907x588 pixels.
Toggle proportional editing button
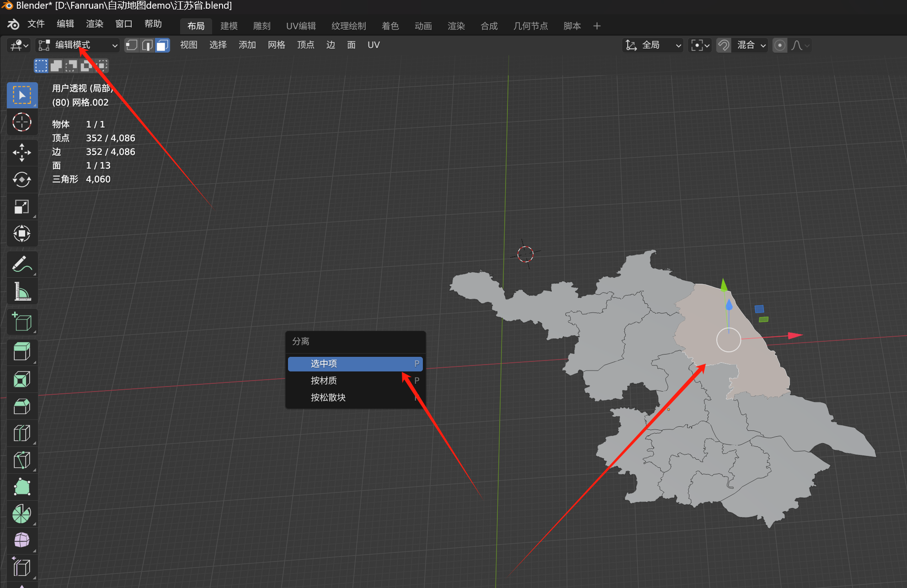[x=780, y=45]
